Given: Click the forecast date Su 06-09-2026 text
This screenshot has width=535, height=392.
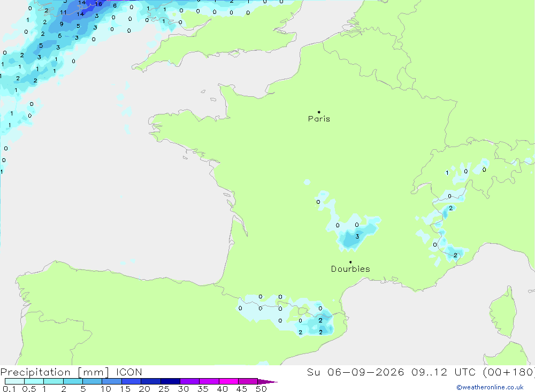Looking at the screenshot, I should click(355, 372).
